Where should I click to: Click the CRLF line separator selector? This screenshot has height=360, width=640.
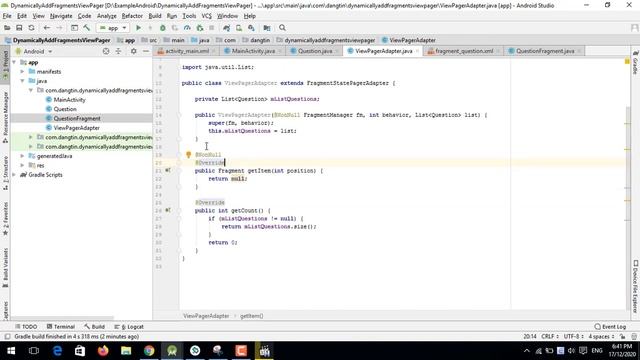pos(550,336)
